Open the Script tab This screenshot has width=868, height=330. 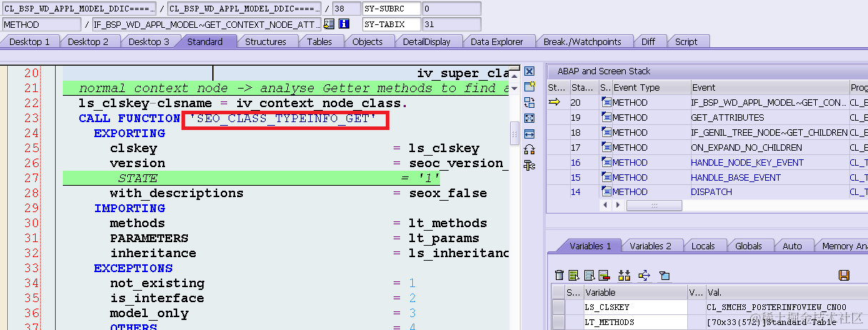[x=686, y=41]
